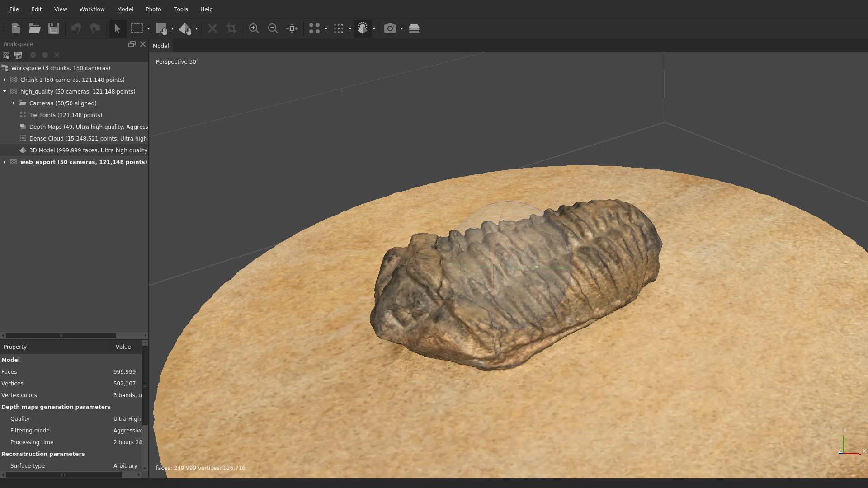The width and height of the screenshot is (868, 488).
Task: Click the Reset View icon
Action: pyautogui.click(x=292, y=28)
